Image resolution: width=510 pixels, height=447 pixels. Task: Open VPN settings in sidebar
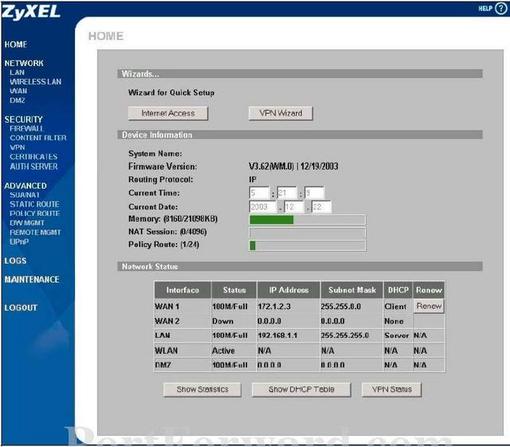17,147
